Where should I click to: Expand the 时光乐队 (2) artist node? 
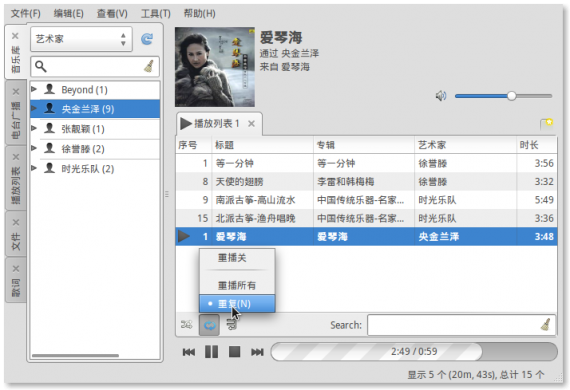click(34, 168)
